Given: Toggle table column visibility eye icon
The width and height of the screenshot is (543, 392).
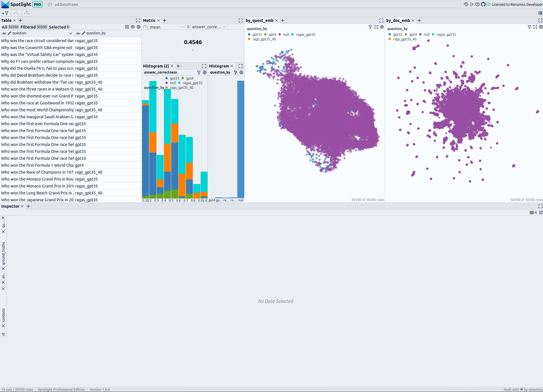Looking at the screenshot, I should (x=133, y=27).
